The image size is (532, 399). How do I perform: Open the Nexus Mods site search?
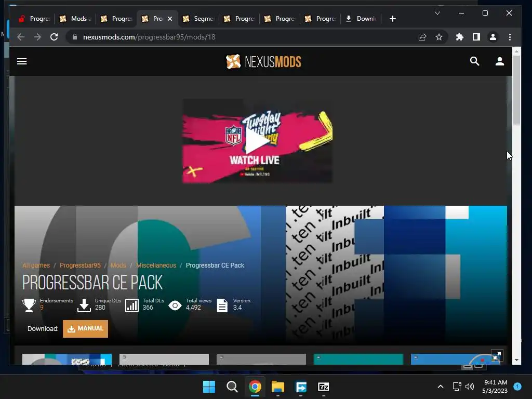point(474,61)
